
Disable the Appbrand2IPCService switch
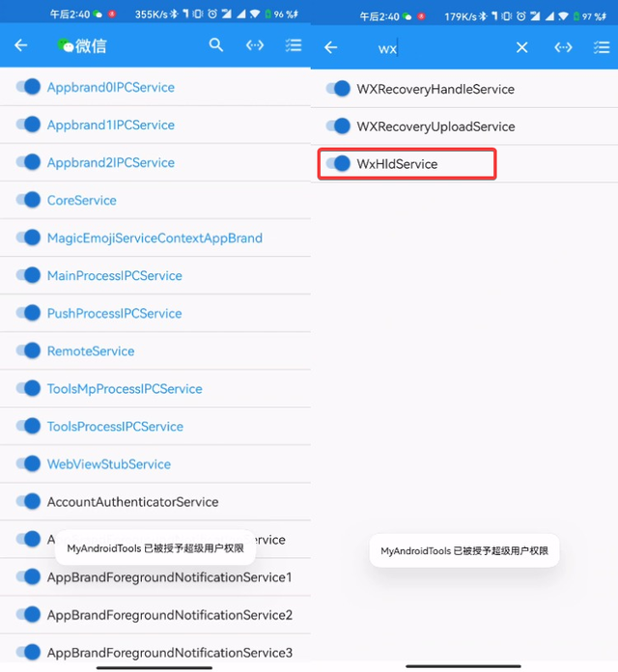28,162
